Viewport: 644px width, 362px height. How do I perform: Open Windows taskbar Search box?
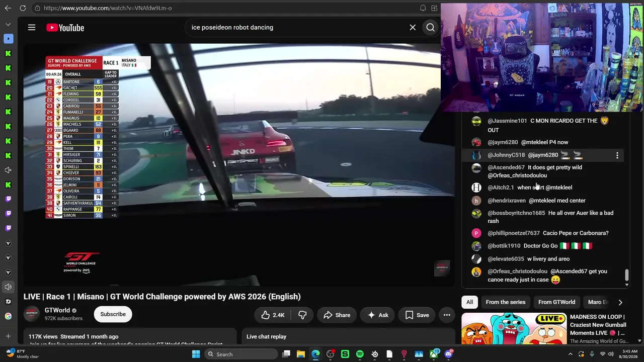coord(241,354)
